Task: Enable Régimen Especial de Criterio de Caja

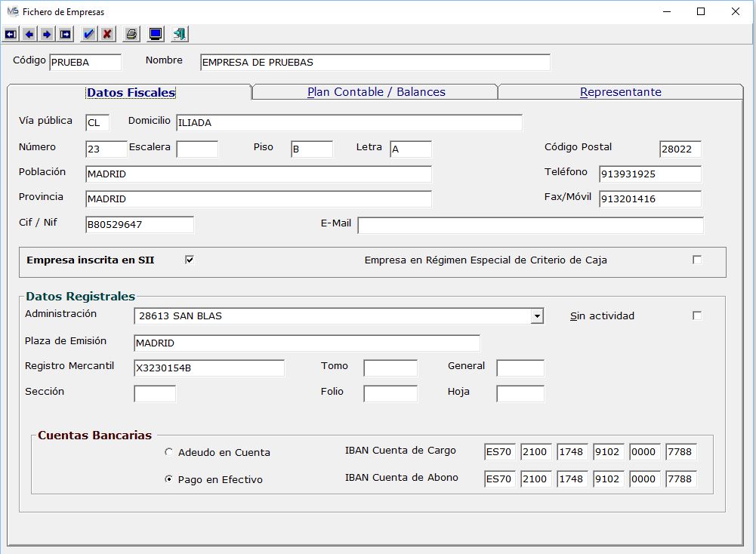Action: [x=696, y=260]
